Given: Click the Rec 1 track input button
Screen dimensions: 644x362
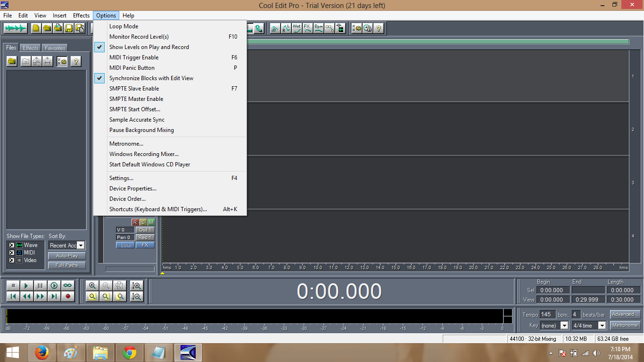Looking at the screenshot, I should coord(145,238).
